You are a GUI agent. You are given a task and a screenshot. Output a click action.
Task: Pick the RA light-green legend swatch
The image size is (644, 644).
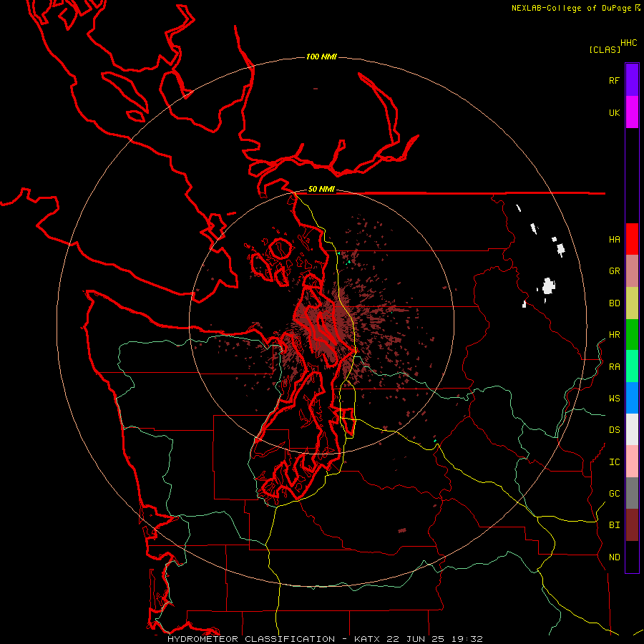[632, 366]
